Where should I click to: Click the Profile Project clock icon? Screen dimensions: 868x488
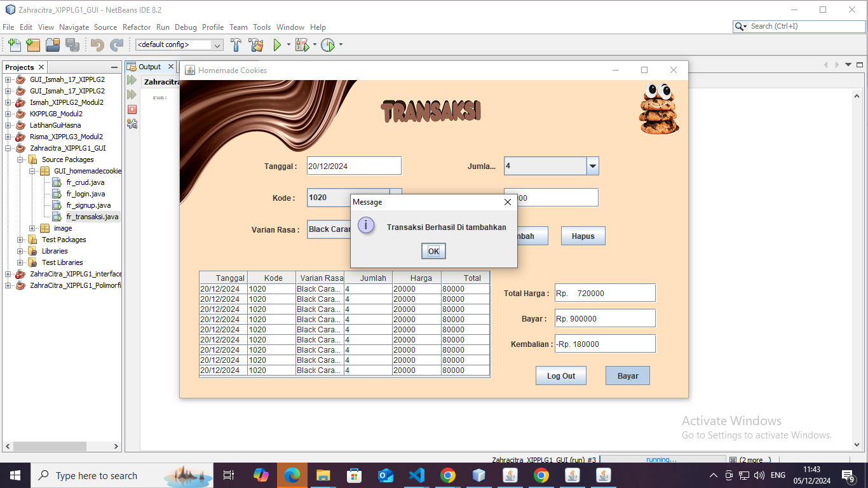pyautogui.click(x=327, y=45)
